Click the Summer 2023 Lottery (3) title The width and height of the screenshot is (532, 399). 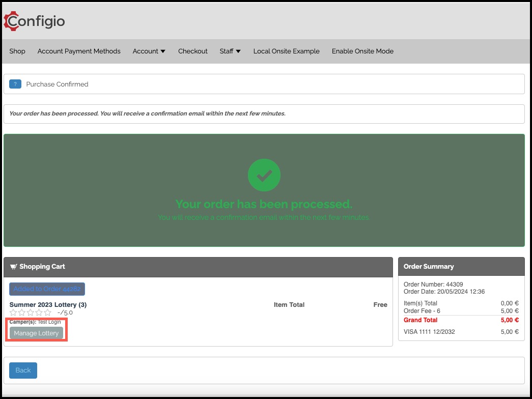click(x=48, y=305)
